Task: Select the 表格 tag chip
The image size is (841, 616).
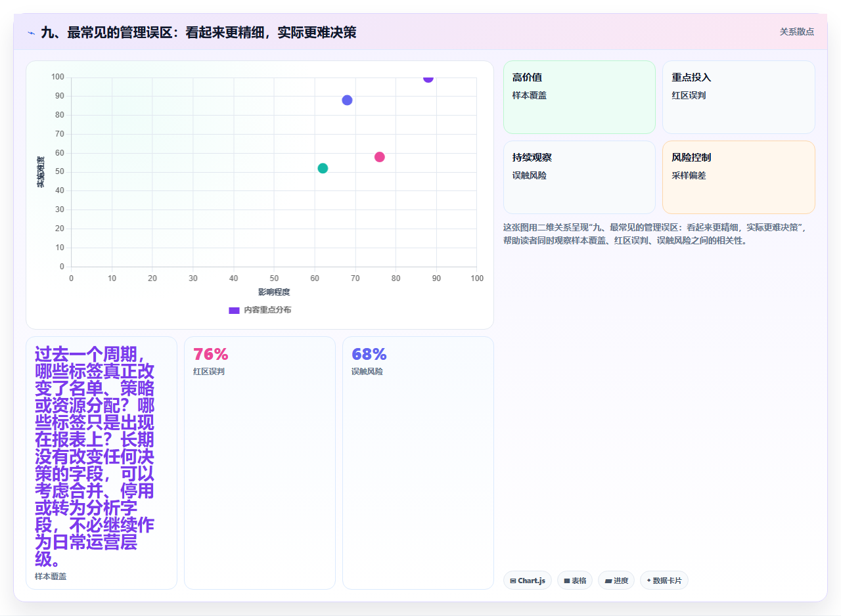Action: (x=575, y=581)
